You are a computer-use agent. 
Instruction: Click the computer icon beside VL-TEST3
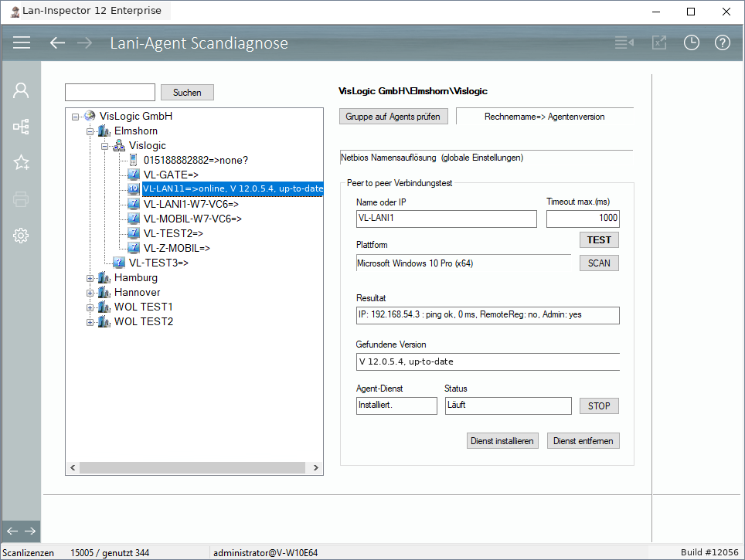coord(119,262)
